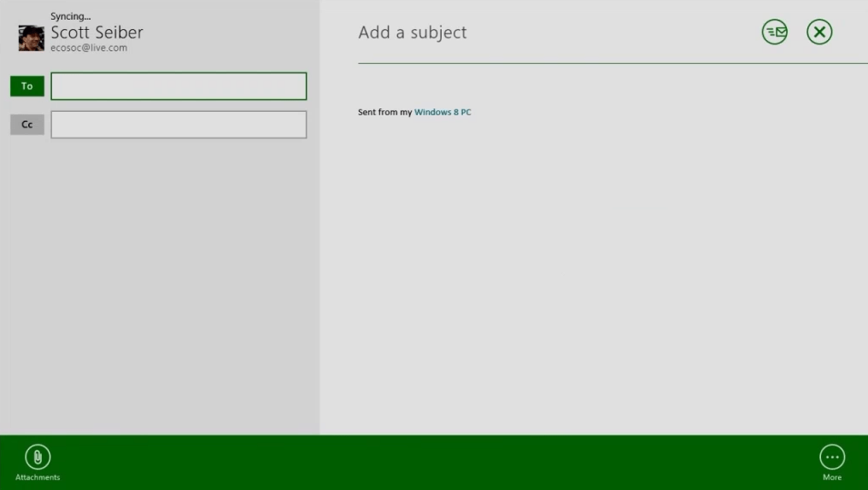Open the Windows 8 PC link
The width and height of the screenshot is (868, 490).
pos(443,112)
